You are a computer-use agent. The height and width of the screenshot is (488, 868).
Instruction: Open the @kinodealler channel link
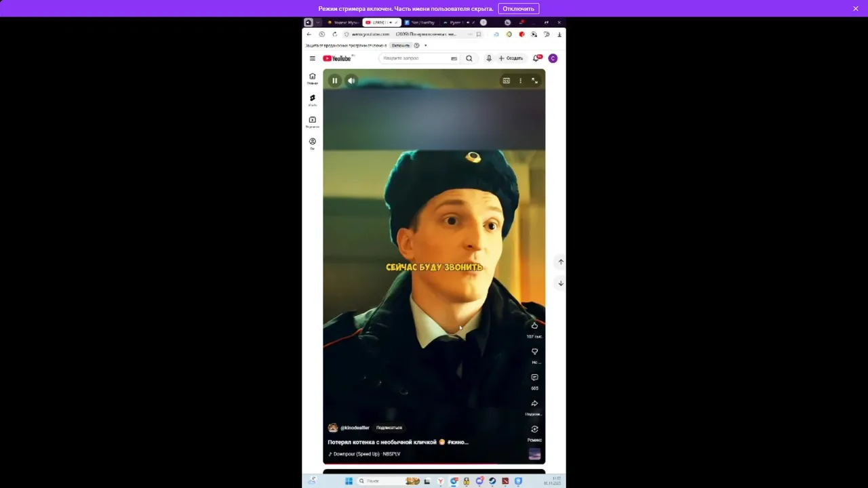(355, 428)
